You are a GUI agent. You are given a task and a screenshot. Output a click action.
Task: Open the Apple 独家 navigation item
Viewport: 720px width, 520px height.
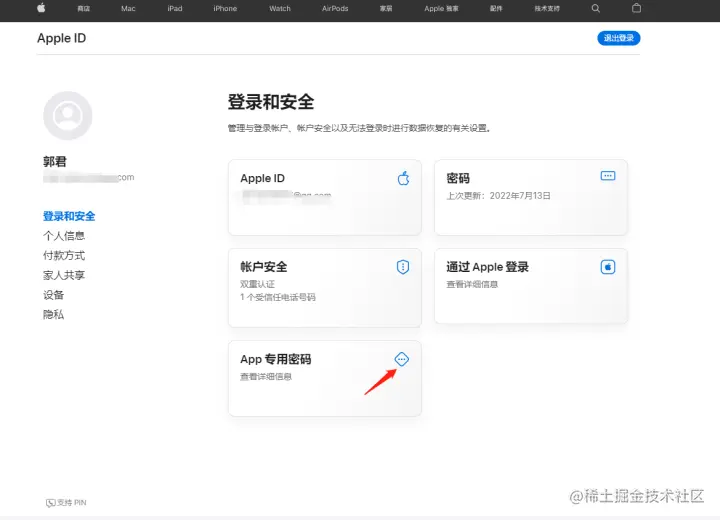(441, 8)
